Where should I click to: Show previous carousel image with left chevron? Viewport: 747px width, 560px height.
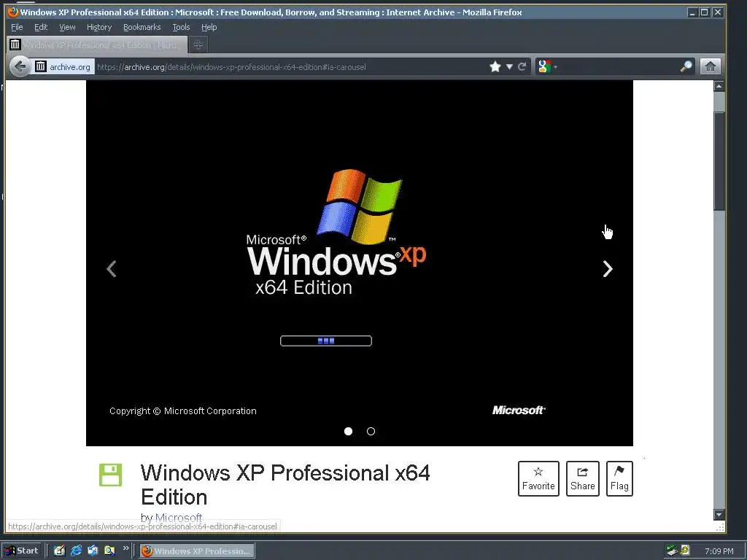point(112,268)
